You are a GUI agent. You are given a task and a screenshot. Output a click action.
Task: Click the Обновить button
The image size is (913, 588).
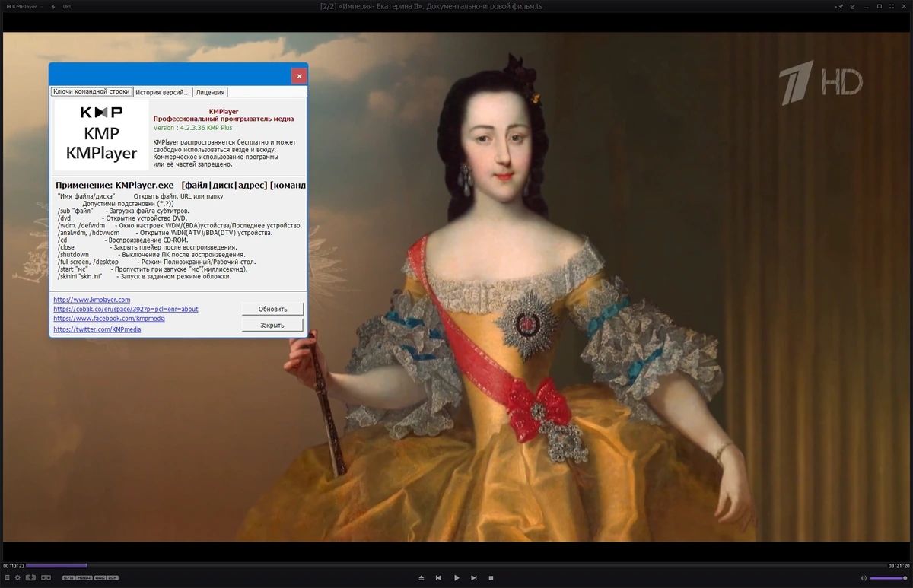coord(272,309)
